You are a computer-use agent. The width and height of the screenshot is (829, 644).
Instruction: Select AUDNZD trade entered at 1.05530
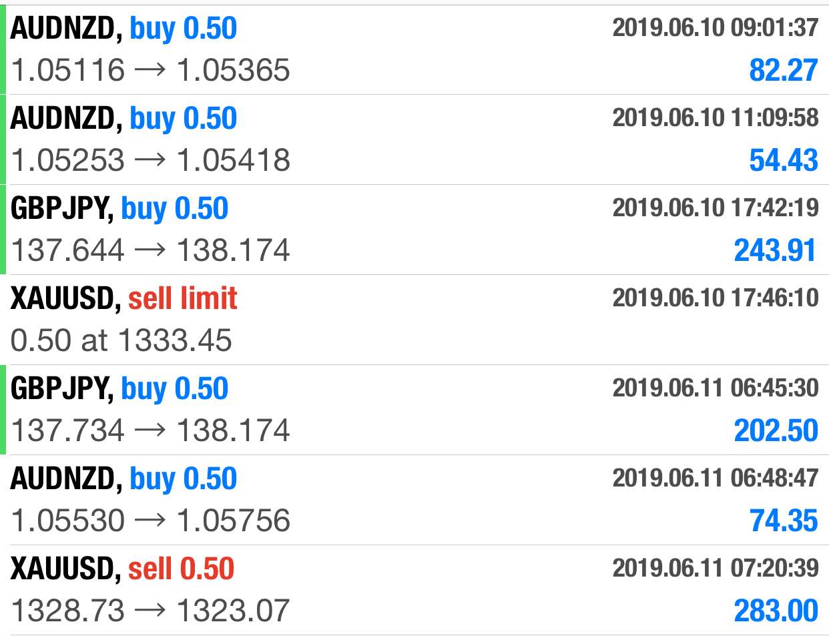(x=414, y=500)
